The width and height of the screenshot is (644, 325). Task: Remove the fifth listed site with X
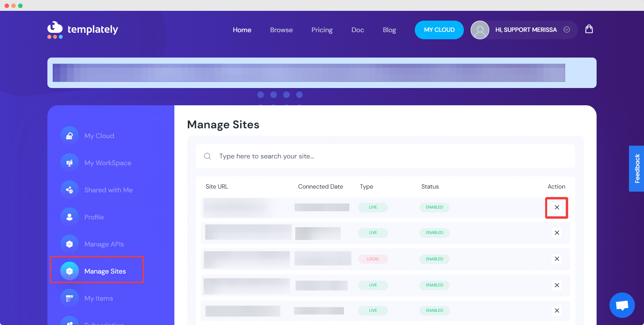tap(557, 310)
